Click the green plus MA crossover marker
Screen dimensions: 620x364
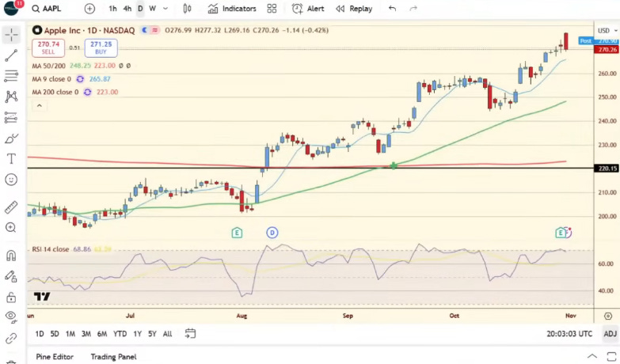click(x=394, y=166)
